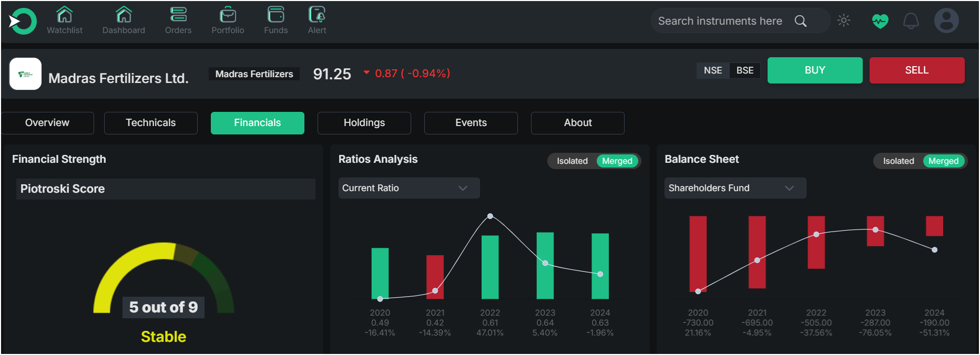The width and height of the screenshot is (980, 355).
Task: Select the NSE exchange
Action: pyautogui.click(x=713, y=70)
